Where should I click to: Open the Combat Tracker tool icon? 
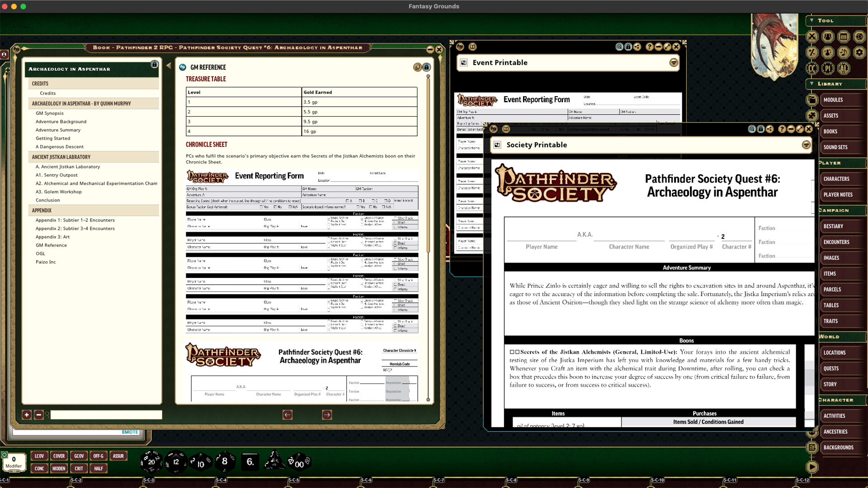(812, 37)
